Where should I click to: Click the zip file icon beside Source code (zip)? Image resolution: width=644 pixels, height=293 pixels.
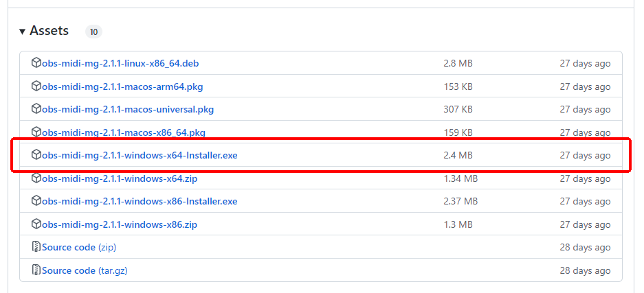click(x=36, y=247)
